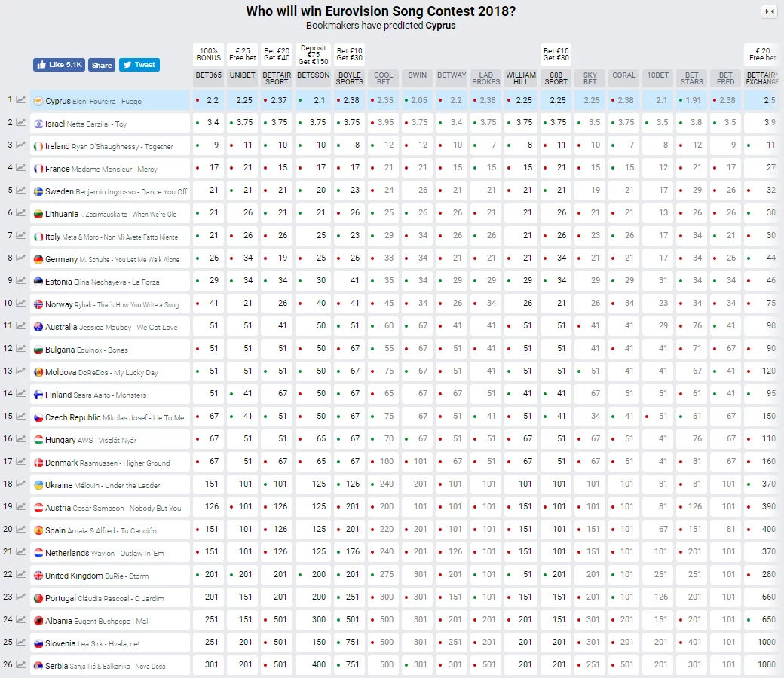This screenshot has height=678, width=784.
Task: Open the odds history chart for Italy
Action: tap(20, 235)
